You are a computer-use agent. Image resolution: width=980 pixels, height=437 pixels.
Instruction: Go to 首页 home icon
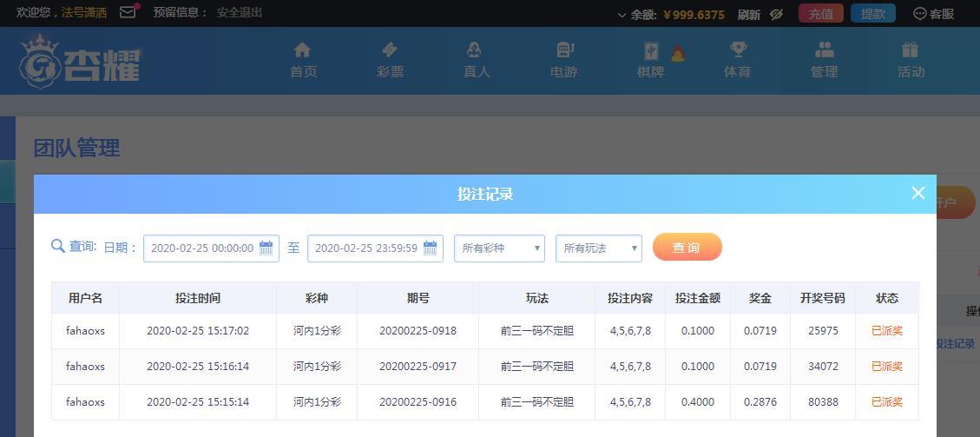[x=302, y=50]
